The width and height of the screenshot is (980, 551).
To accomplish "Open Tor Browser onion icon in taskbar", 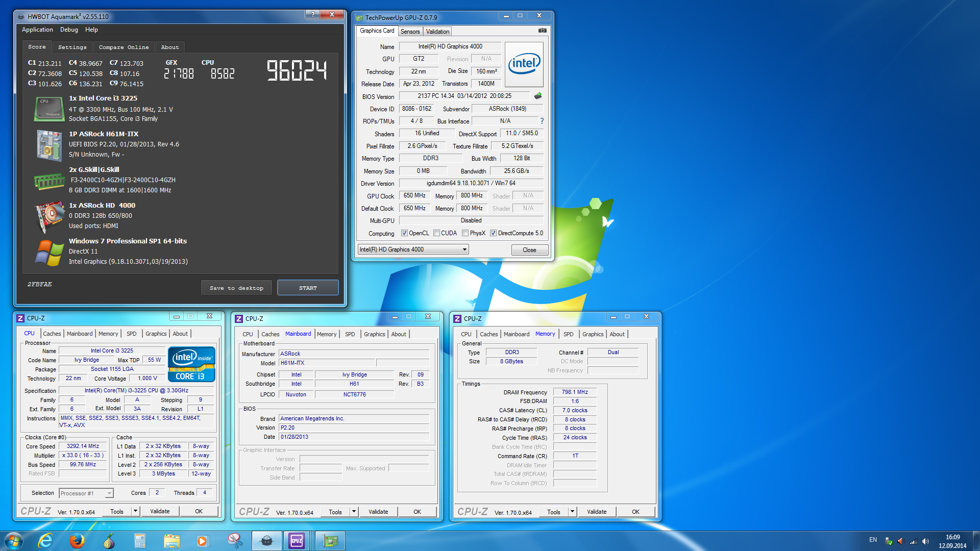I will click(109, 541).
